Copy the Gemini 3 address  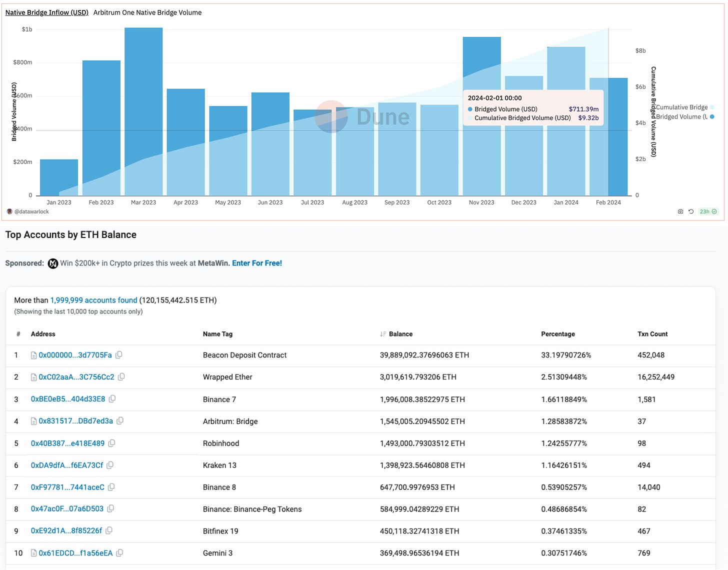pyautogui.click(x=119, y=553)
